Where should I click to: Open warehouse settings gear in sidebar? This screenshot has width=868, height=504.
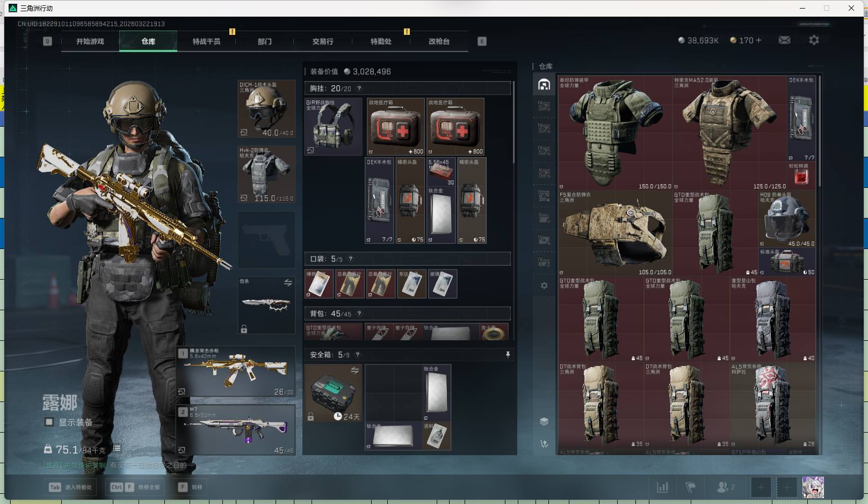point(544,286)
